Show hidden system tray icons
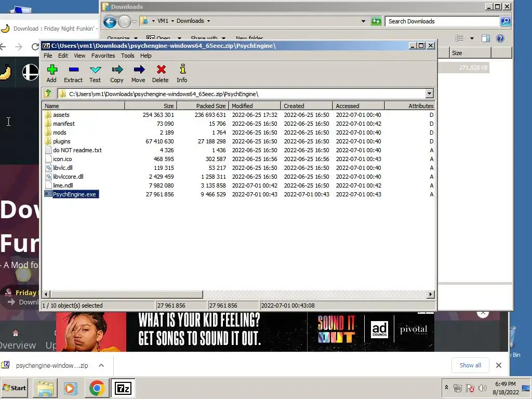 point(446,388)
